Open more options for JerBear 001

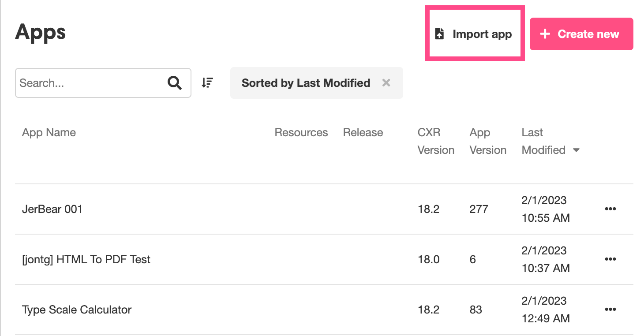610,209
